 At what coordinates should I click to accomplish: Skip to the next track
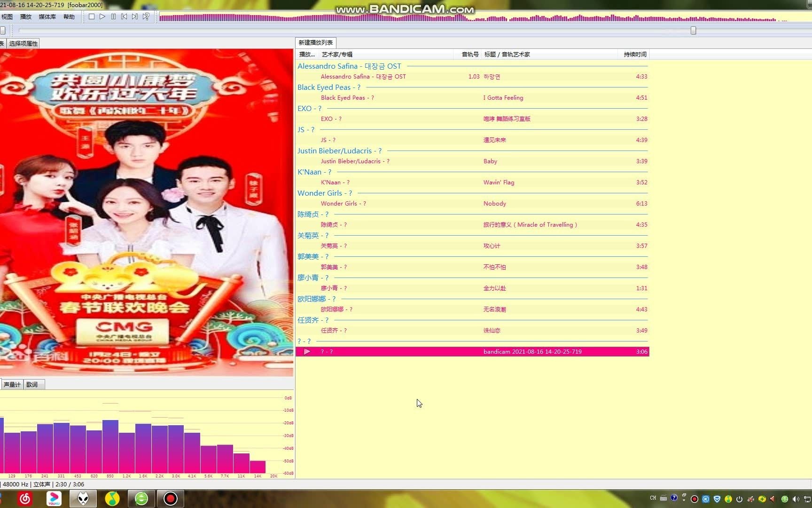135,16
